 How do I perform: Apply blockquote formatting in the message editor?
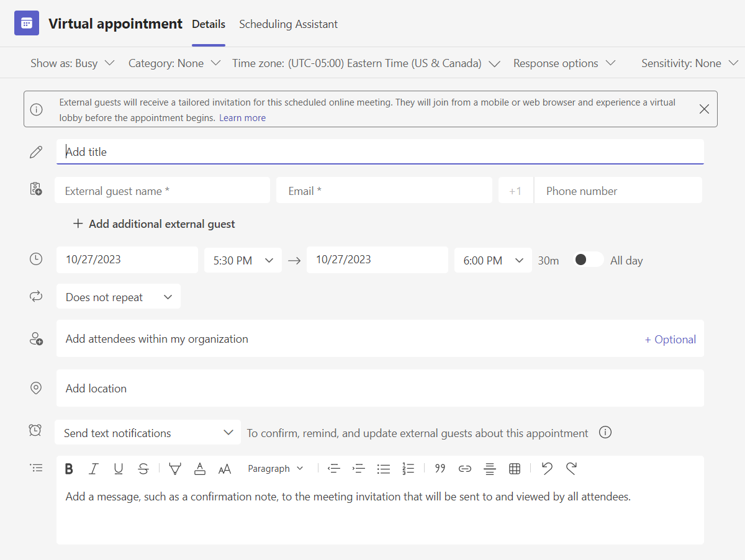pyautogui.click(x=440, y=469)
